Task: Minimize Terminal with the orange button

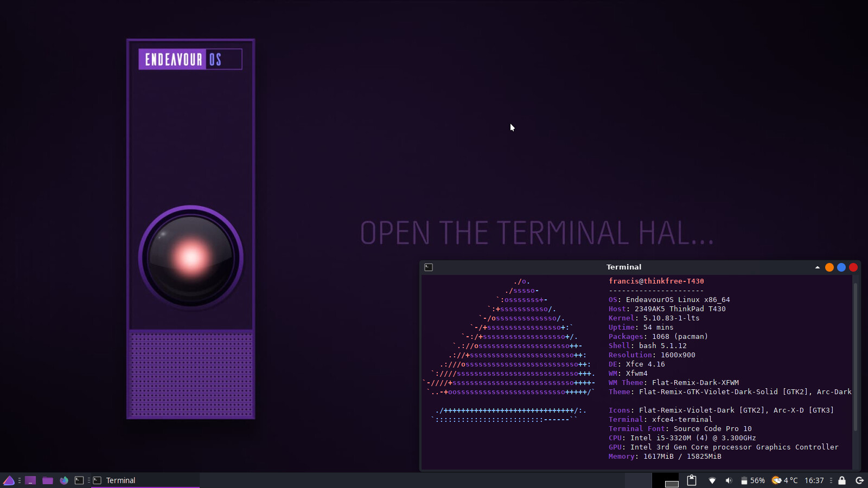Action: pyautogui.click(x=829, y=267)
